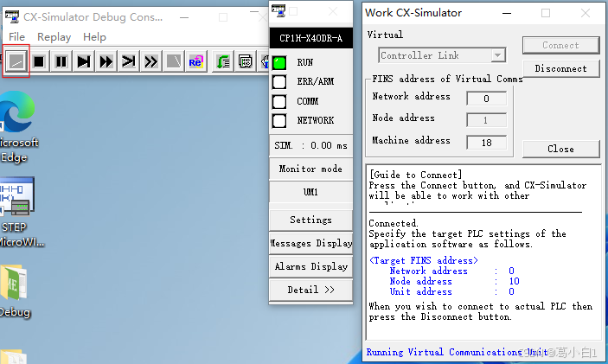Open the Replay menu
The width and height of the screenshot is (608, 364).
pyautogui.click(x=54, y=37)
